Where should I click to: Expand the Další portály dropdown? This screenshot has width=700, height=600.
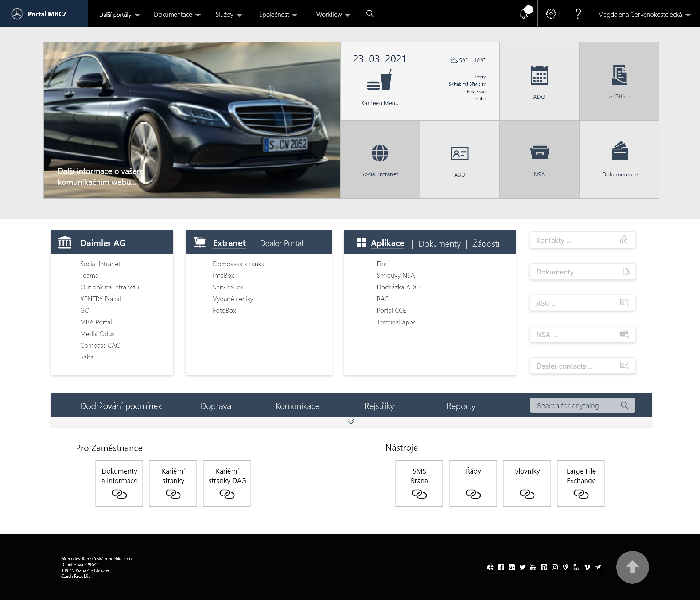point(118,15)
